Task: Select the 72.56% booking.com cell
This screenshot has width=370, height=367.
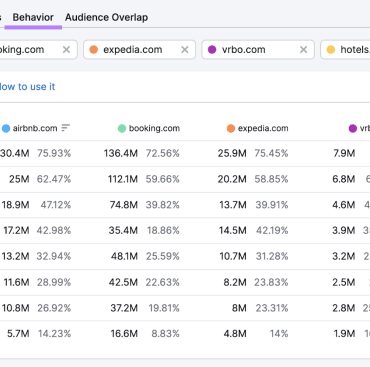Action: click(x=163, y=153)
